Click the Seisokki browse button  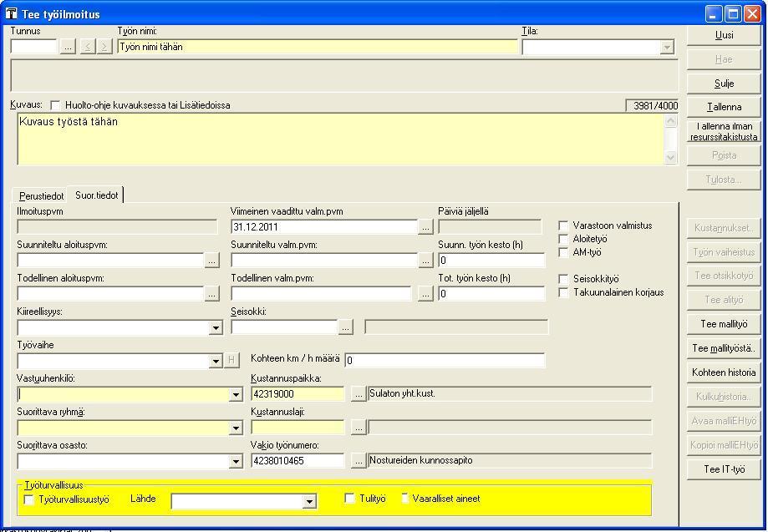[345, 327]
